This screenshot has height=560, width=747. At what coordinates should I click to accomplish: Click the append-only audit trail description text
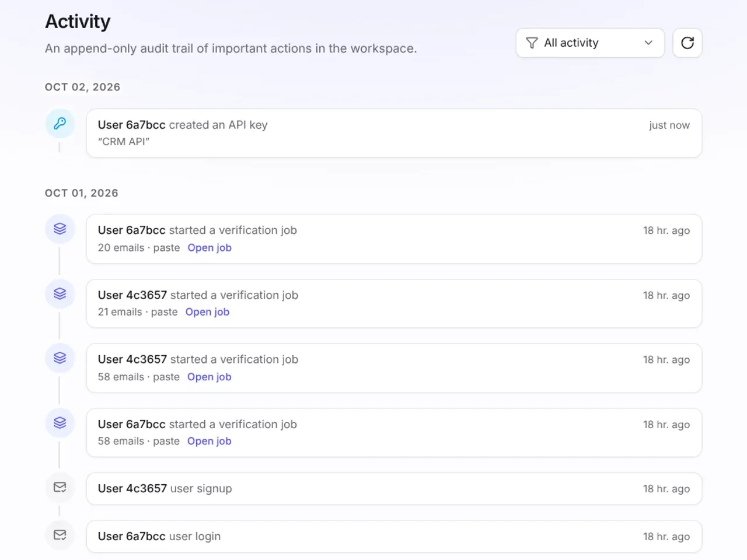[231, 48]
